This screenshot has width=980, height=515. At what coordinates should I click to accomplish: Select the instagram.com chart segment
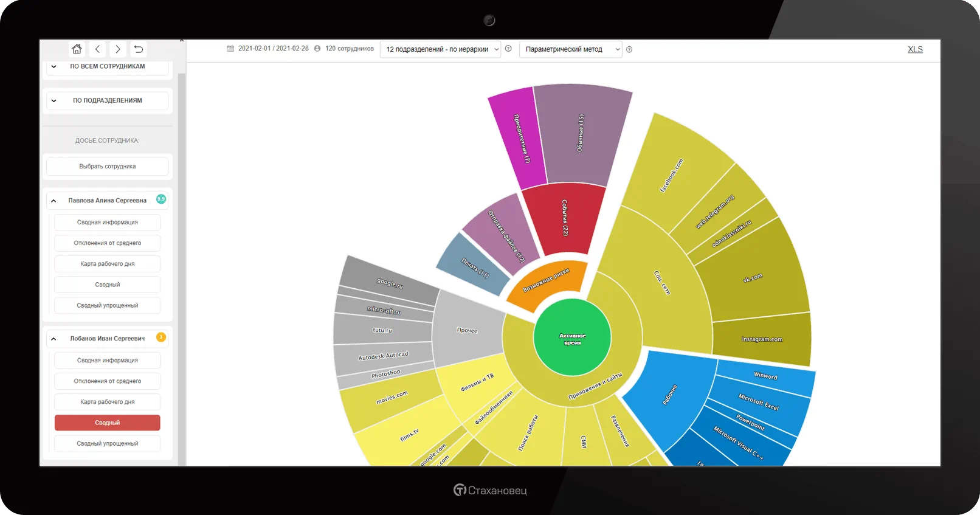click(x=762, y=339)
